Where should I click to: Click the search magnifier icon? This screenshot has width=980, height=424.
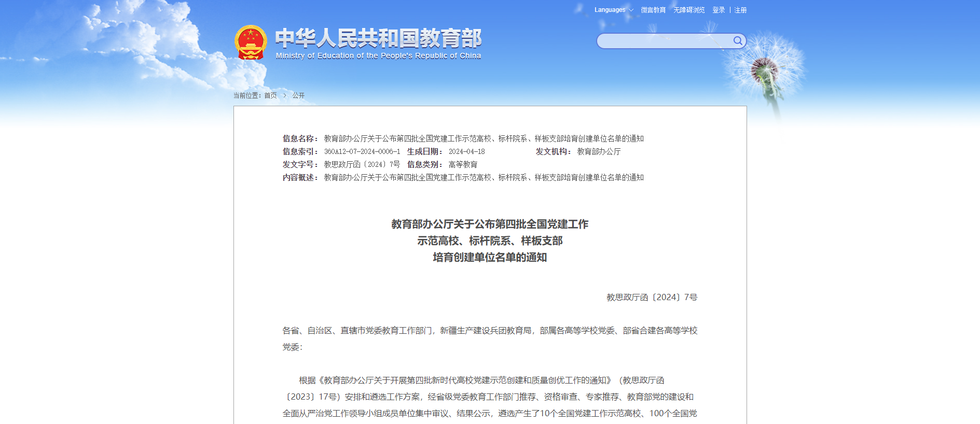coord(737,41)
